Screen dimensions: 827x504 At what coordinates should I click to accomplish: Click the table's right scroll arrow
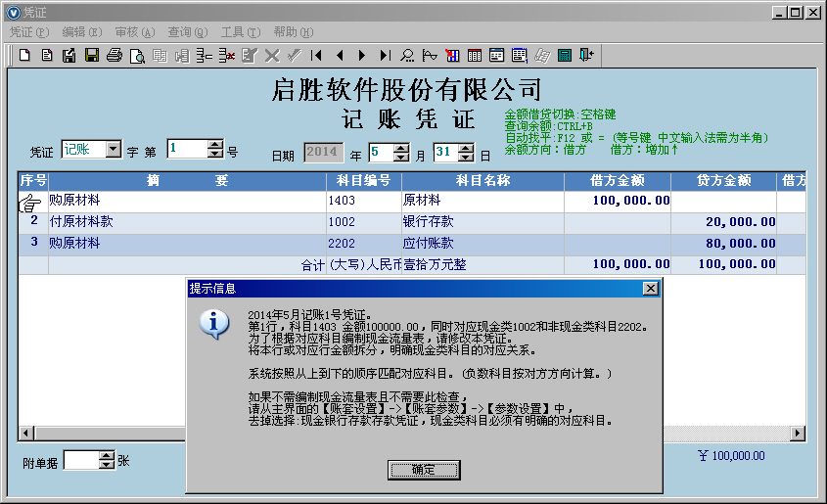798,434
